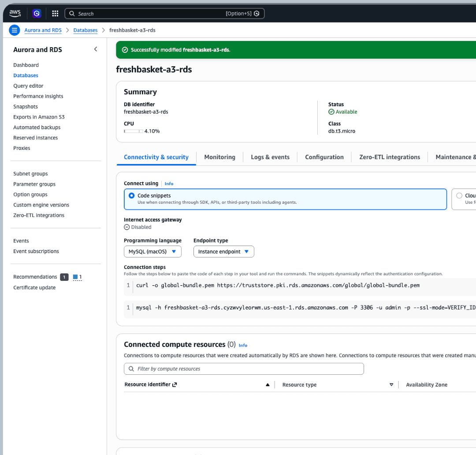Viewport: 476px width, 455px height.
Task: Open Info link beside Connect using
Action: [x=169, y=184]
